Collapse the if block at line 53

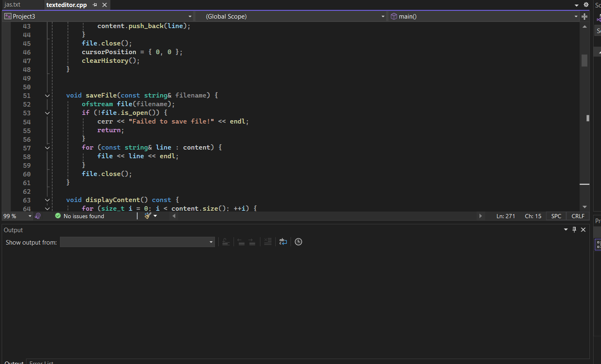coord(47,113)
